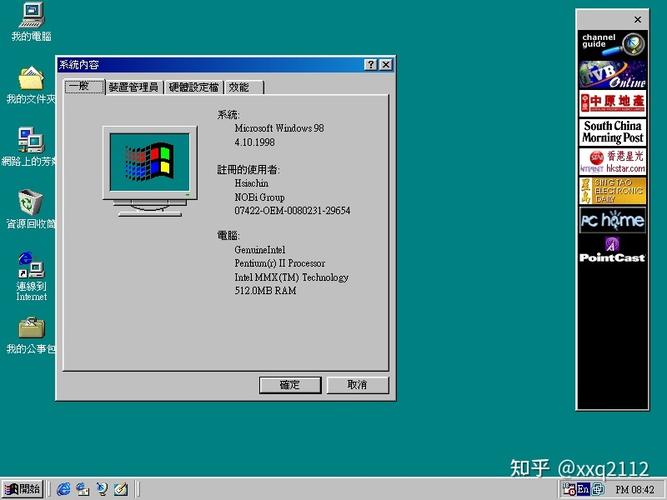
Task: Launch Outlook Express from the quick launch bar
Action: [x=83, y=489]
